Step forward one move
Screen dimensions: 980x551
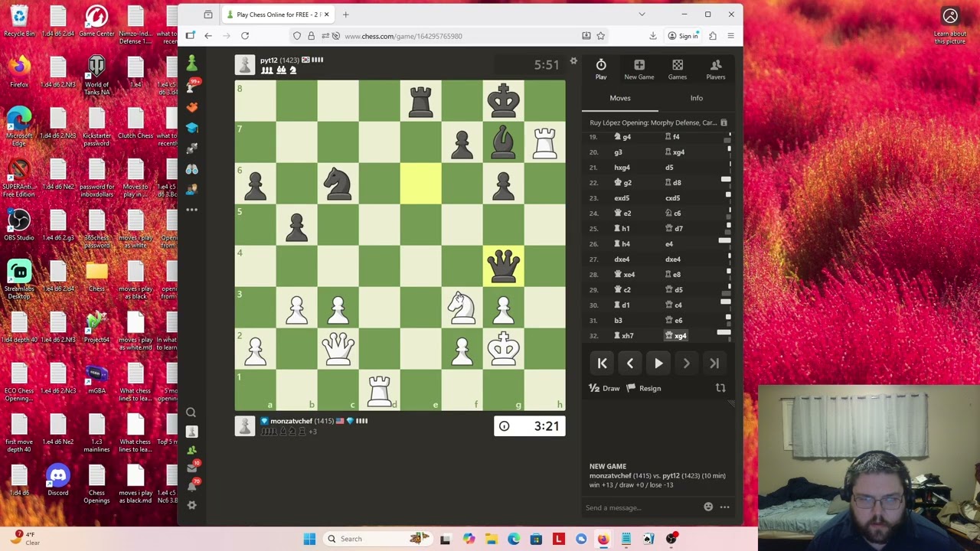[686, 364]
